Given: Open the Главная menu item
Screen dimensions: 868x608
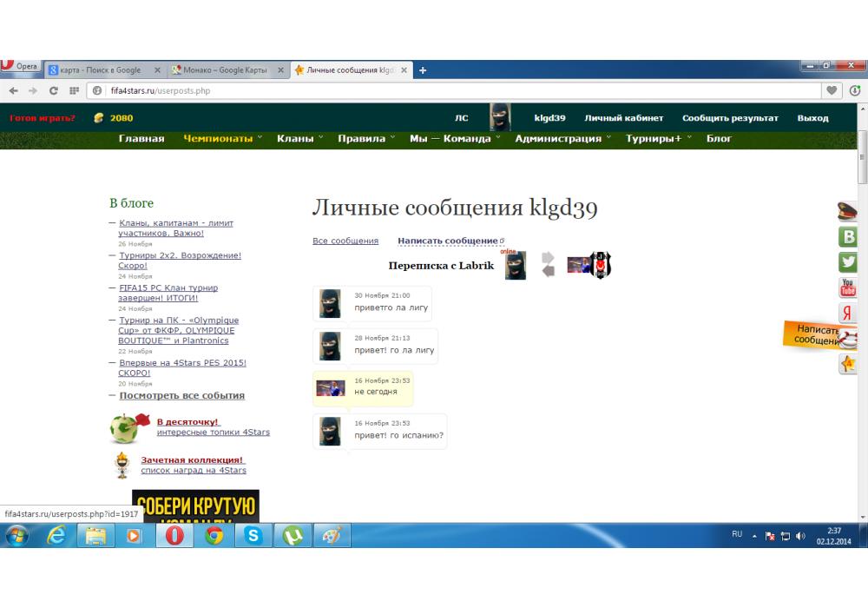Looking at the screenshot, I should (141, 139).
